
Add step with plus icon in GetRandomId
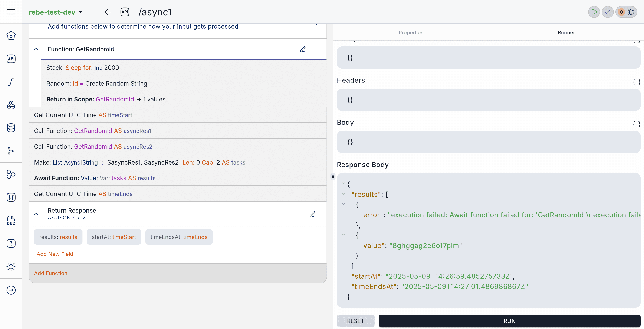click(x=313, y=49)
